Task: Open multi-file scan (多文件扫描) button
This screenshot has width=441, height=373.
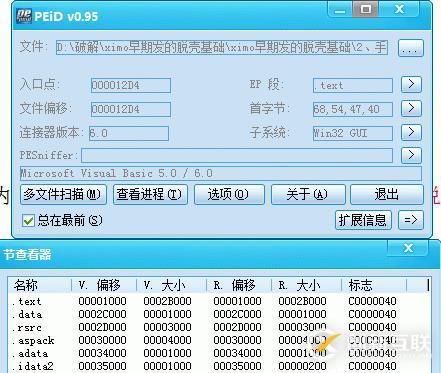Action: (63, 194)
